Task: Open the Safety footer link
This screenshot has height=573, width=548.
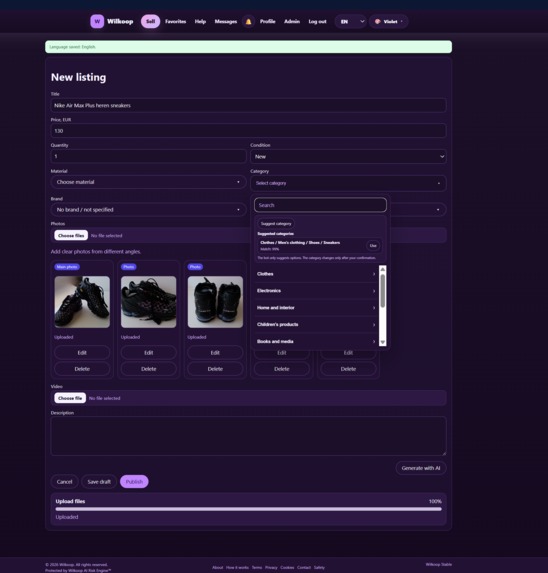Action: (x=319, y=568)
